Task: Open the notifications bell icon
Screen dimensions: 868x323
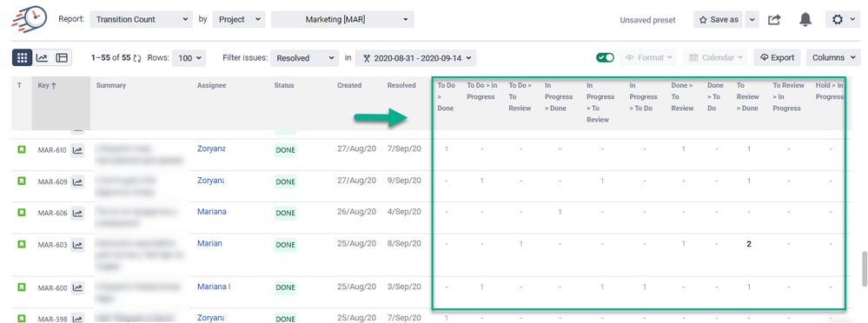Action: pyautogui.click(x=805, y=19)
